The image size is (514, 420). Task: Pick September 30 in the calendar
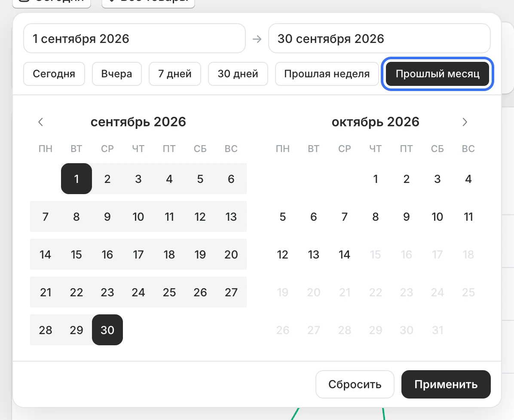coord(107,330)
